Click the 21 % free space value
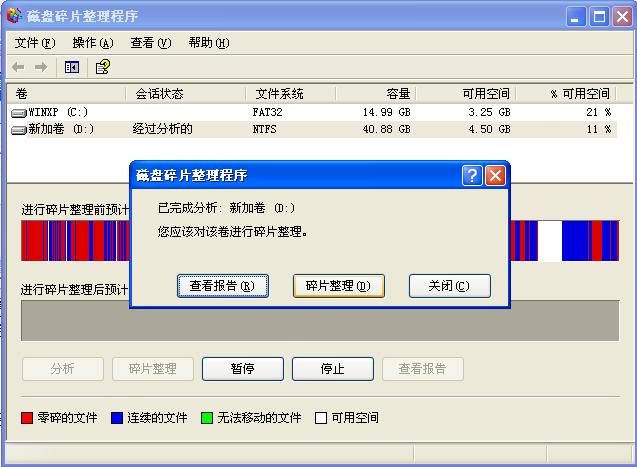The width and height of the screenshot is (637, 467). coord(598,112)
